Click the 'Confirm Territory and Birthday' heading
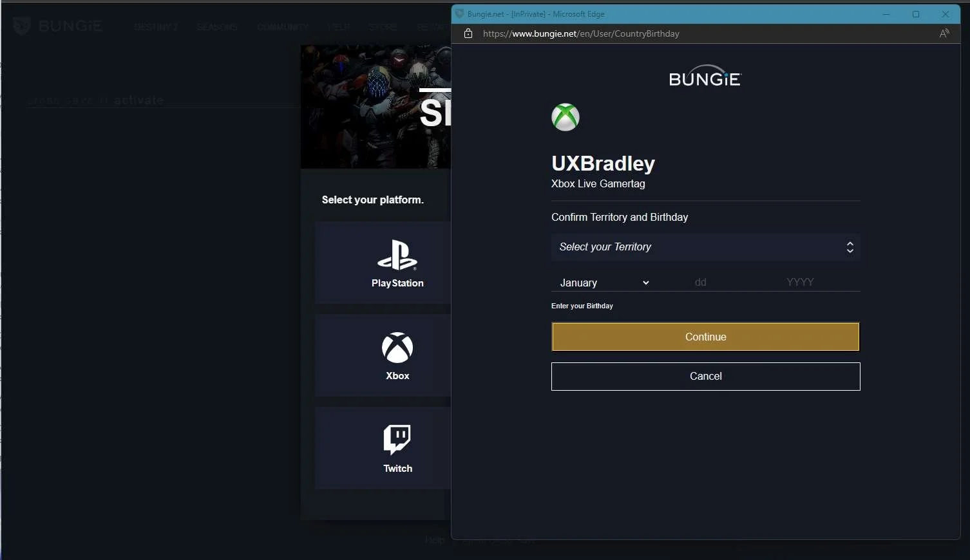The width and height of the screenshot is (970, 560). coord(620,217)
